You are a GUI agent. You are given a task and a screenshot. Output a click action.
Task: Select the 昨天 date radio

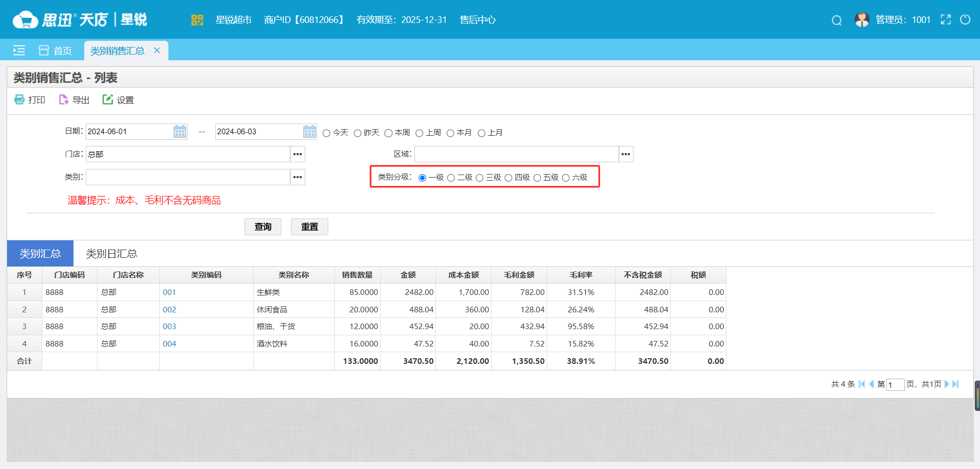[358, 133]
